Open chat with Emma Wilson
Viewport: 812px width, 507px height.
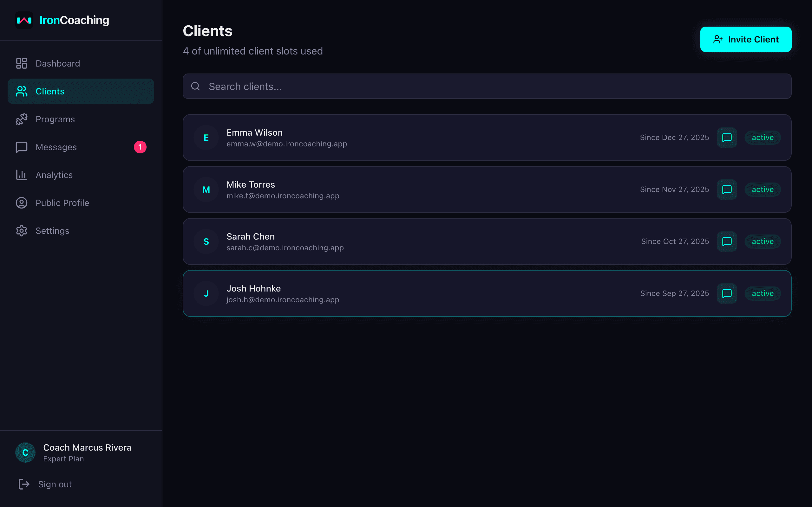(727, 138)
